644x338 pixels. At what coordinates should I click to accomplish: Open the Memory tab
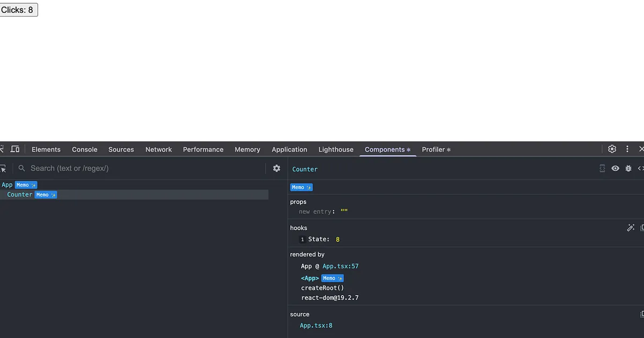pos(247,150)
